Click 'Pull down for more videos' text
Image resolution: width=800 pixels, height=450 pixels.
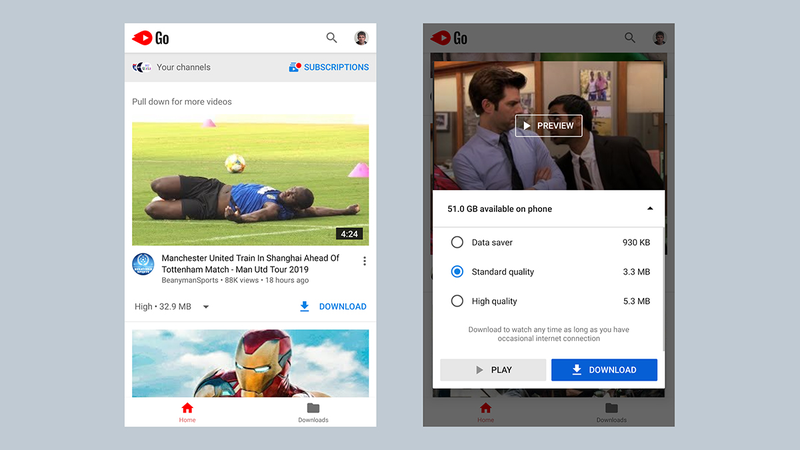182,102
